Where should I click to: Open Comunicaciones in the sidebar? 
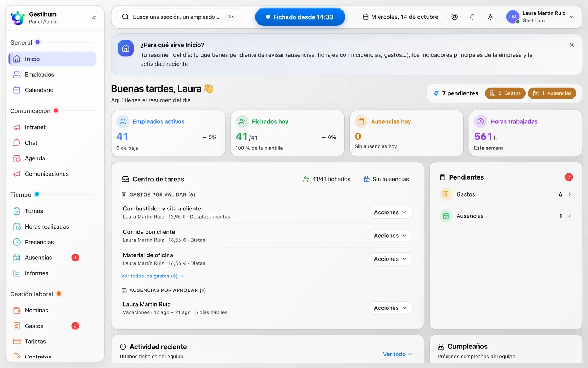click(x=53, y=174)
